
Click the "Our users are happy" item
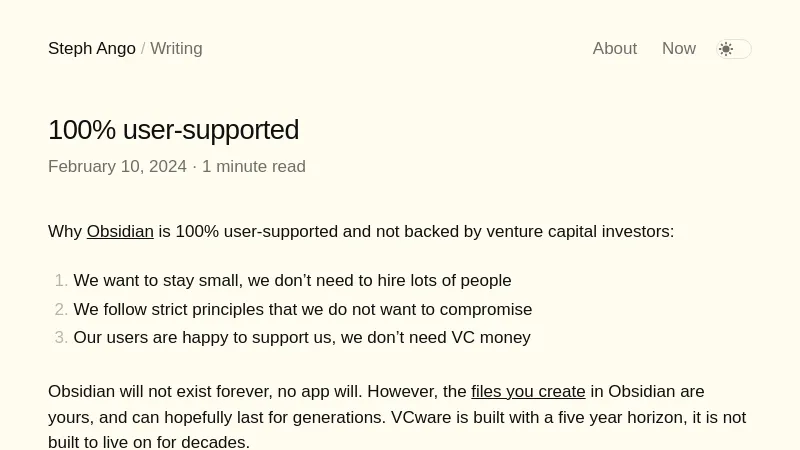(x=302, y=338)
